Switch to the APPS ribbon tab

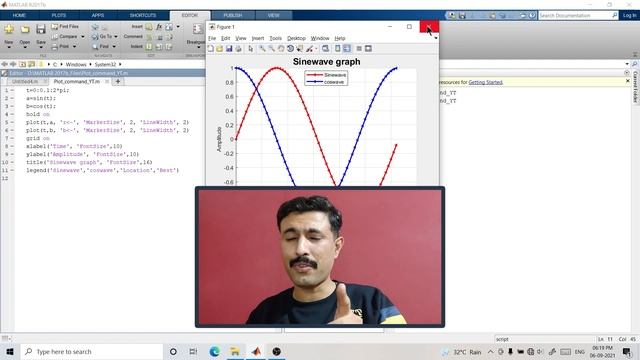point(98,16)
